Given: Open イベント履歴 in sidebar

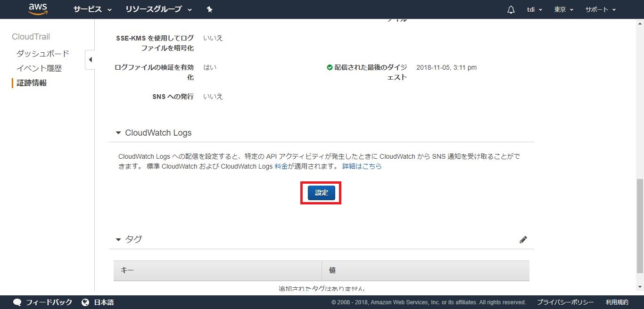Looking at the screenshot, I should (x=39, y=68).
